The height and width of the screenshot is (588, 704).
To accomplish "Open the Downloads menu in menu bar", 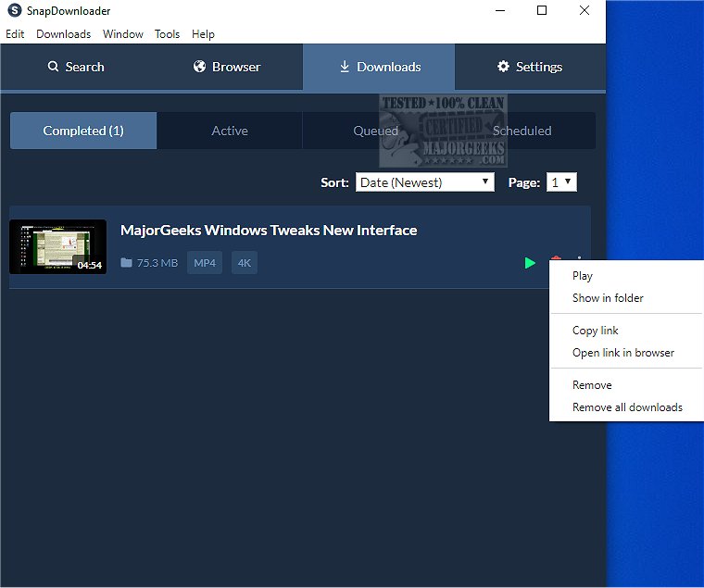I will click(63, 34).
